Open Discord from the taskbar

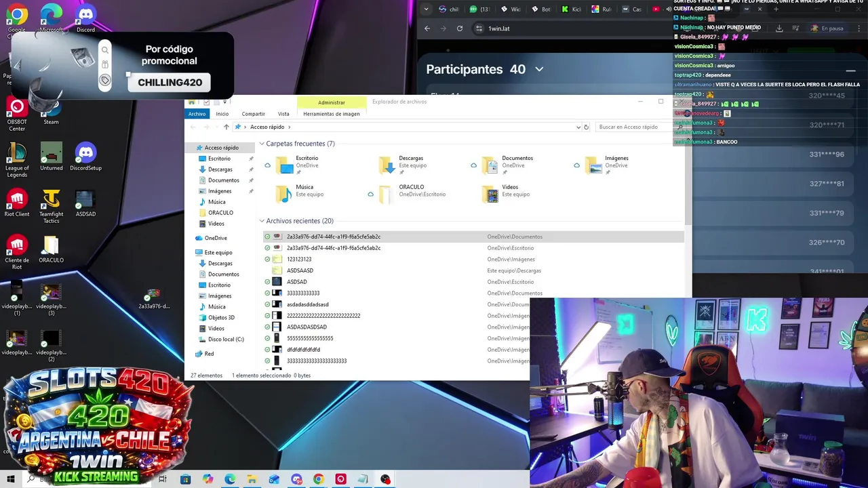[296, 479]
